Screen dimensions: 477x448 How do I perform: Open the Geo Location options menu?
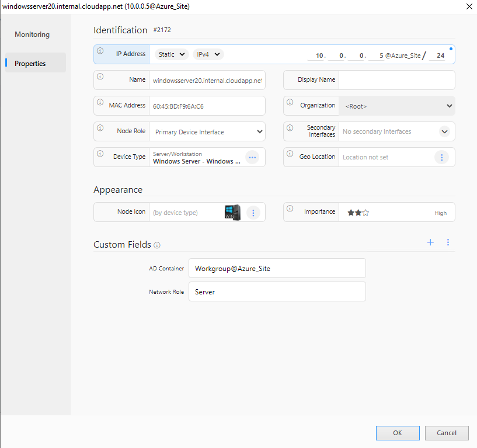coord(442,157)
